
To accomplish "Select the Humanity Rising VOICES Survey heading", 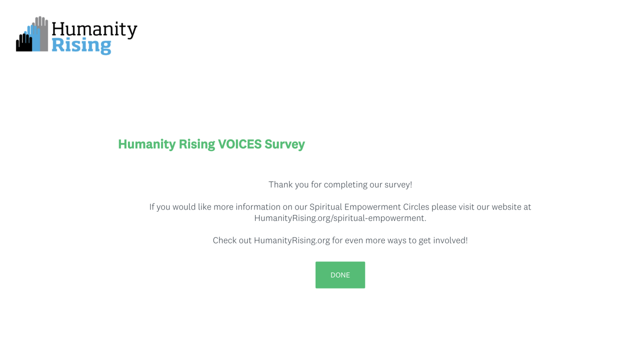I will click(x=211, y=144).
